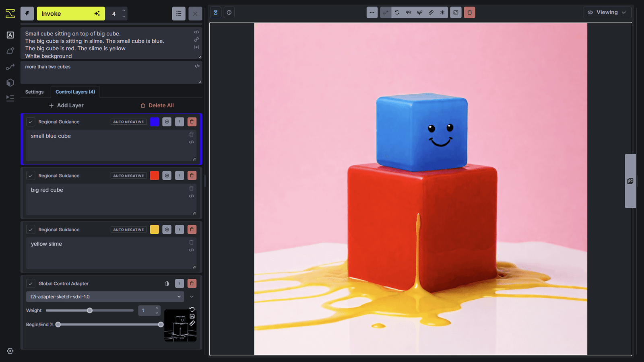Click the reset control image icon by the sketch thumbnail
This screenshot has height=362, width=644.
(192, 309)
